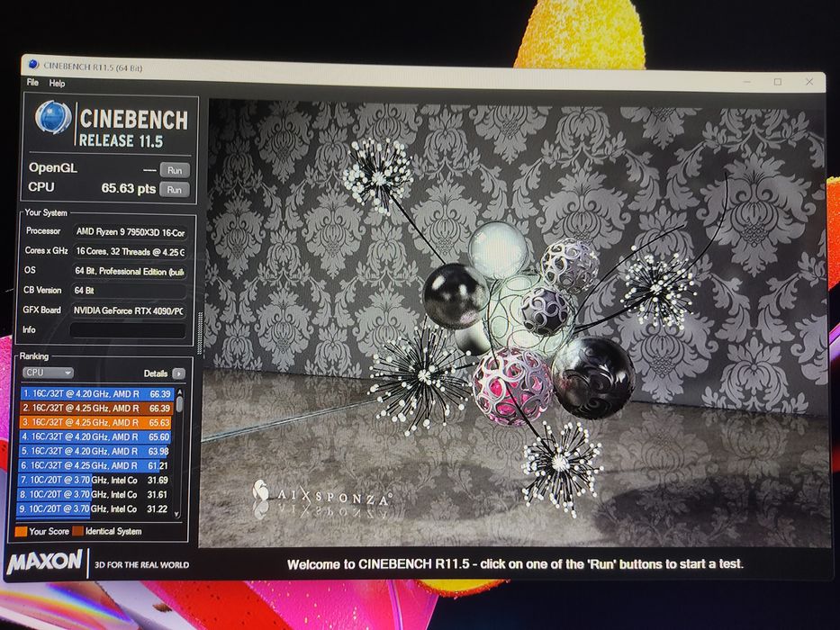The image size is (840, 630).
Task: Click the Cinebench globe logo icon
Action: [x=54, y=117]
